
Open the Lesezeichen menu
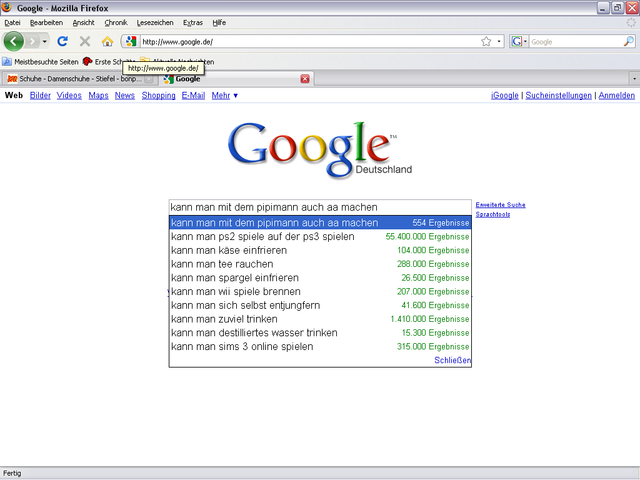(x=155, y=23)
